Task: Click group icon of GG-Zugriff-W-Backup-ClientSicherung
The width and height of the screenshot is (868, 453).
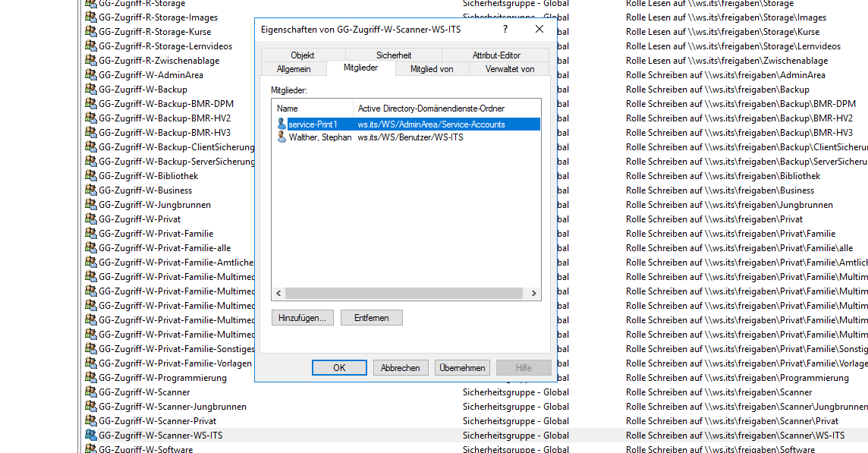Action: click(x=91, y=146)
